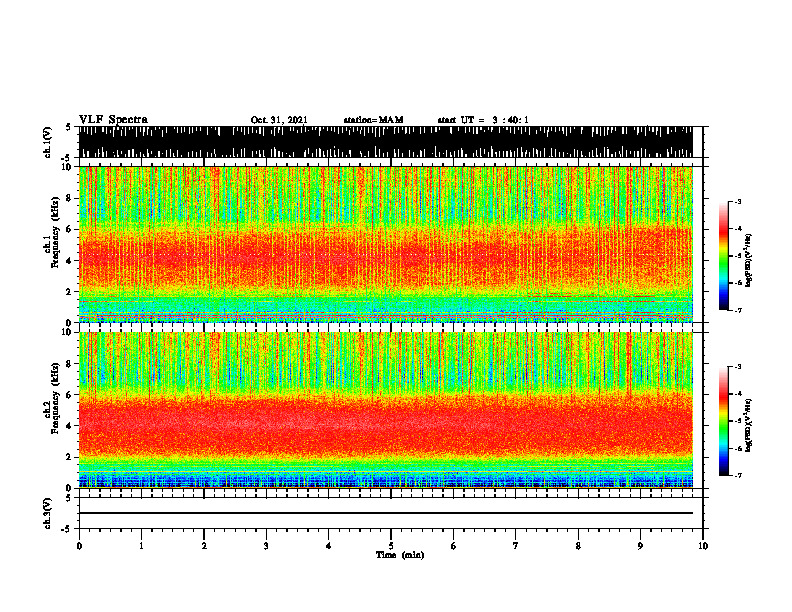
Task: Click the "start UT = 3 : 40: 1" label
Action: 483,120
